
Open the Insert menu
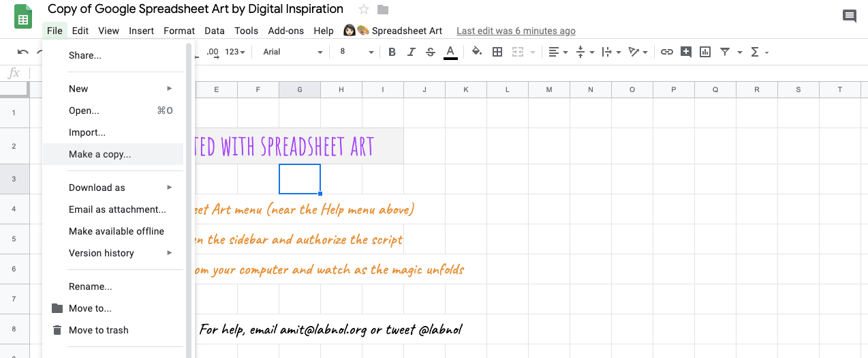point(142,31)
